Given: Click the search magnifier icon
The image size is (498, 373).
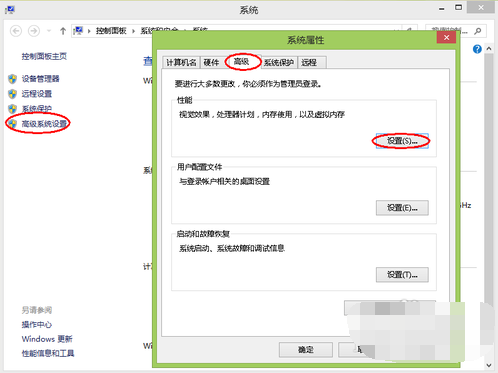Looking at the screenshot, I should coord(478,31).
